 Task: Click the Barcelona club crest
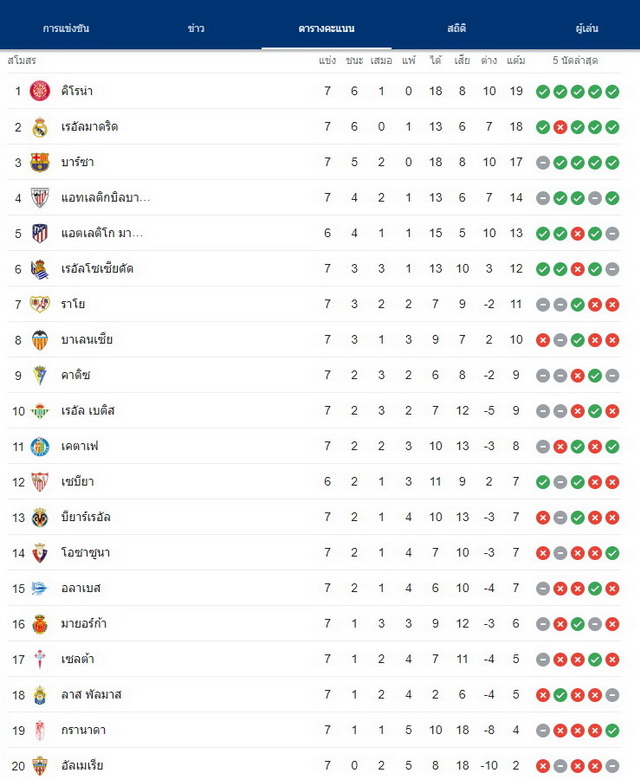coord(40,162)
